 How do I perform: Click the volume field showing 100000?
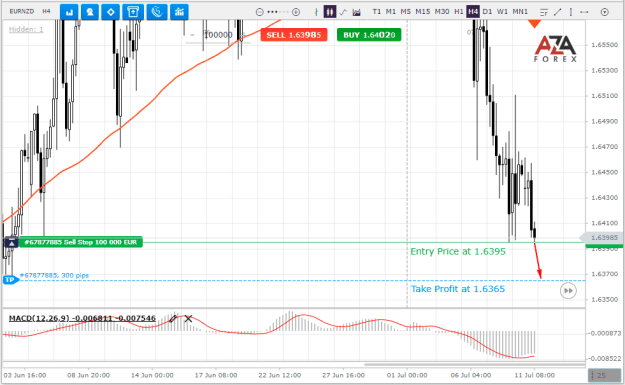coord(218,35)
